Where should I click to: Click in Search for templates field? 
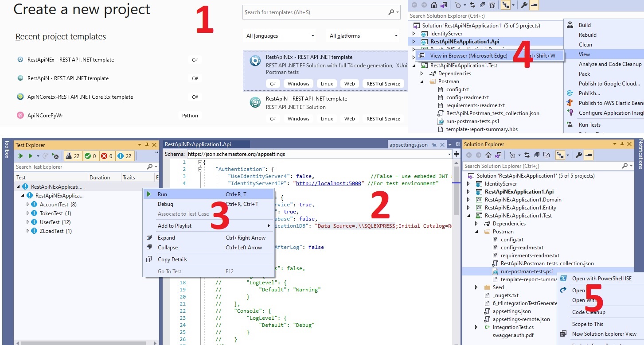click(315, 12)
